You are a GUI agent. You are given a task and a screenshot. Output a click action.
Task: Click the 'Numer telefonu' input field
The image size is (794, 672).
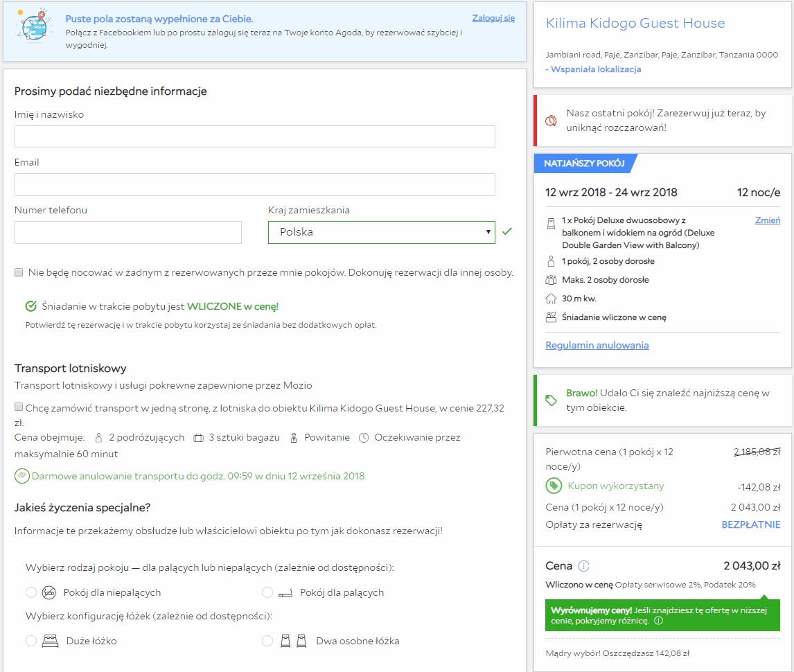[128, 232]
